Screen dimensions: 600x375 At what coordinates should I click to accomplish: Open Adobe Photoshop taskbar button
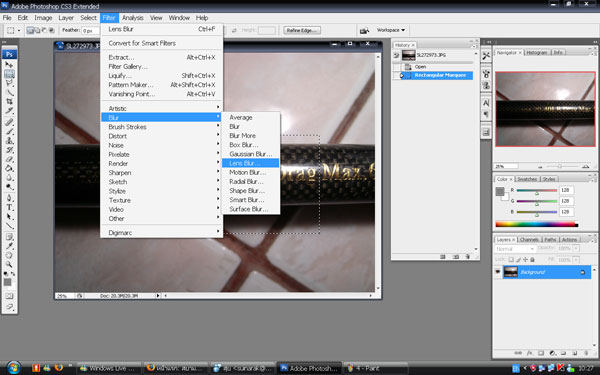coord(309,368)
